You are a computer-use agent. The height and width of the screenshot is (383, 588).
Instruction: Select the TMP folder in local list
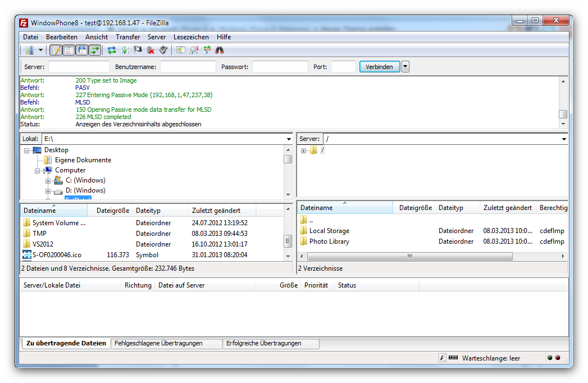click(39, 233)
